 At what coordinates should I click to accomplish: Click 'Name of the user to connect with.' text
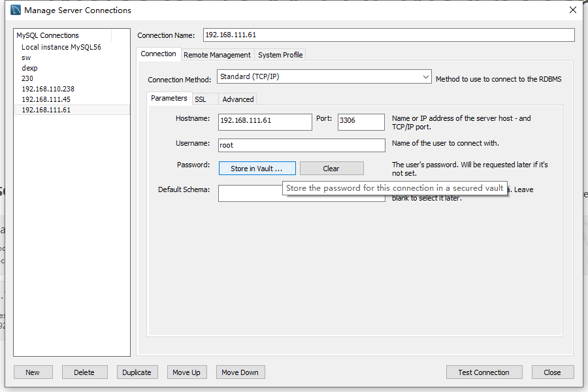[445, 143]
